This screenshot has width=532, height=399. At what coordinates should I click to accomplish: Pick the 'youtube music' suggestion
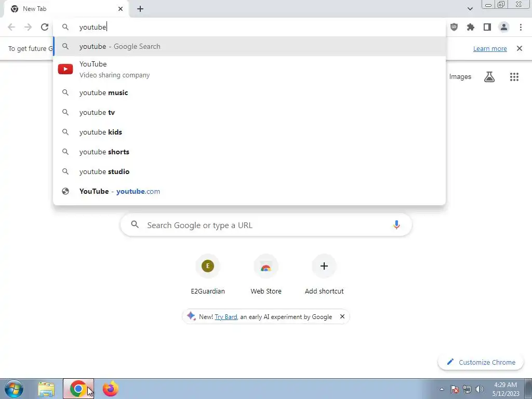click(249, 92)
